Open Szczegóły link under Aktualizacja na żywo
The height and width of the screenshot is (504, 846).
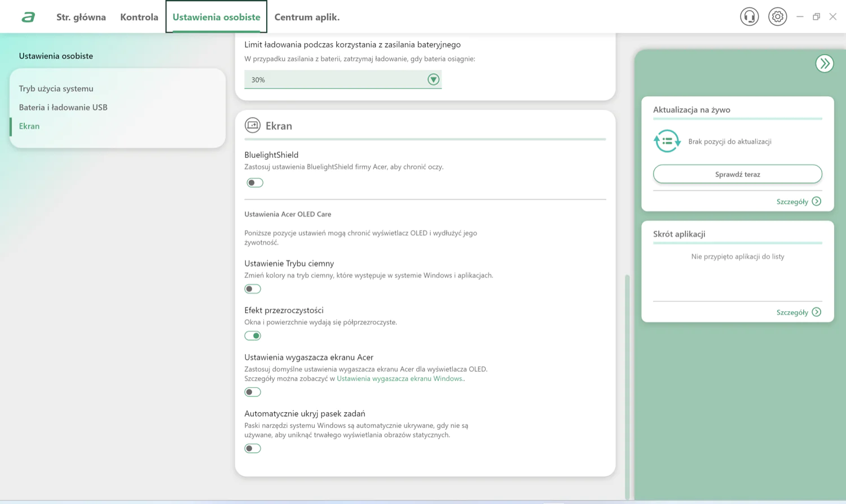(x=792, y=201)
